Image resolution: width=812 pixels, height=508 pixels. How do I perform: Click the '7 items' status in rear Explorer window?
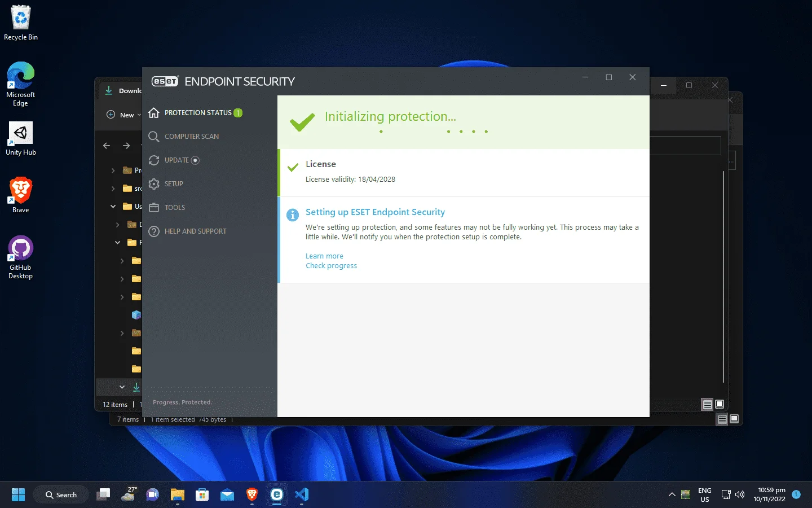128,419
